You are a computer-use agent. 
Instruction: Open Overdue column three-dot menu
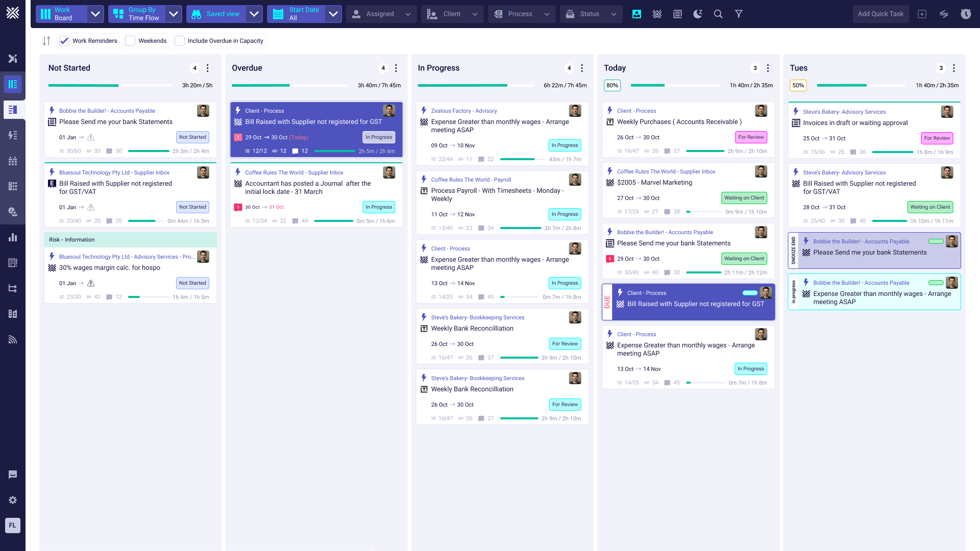[396, 68]
